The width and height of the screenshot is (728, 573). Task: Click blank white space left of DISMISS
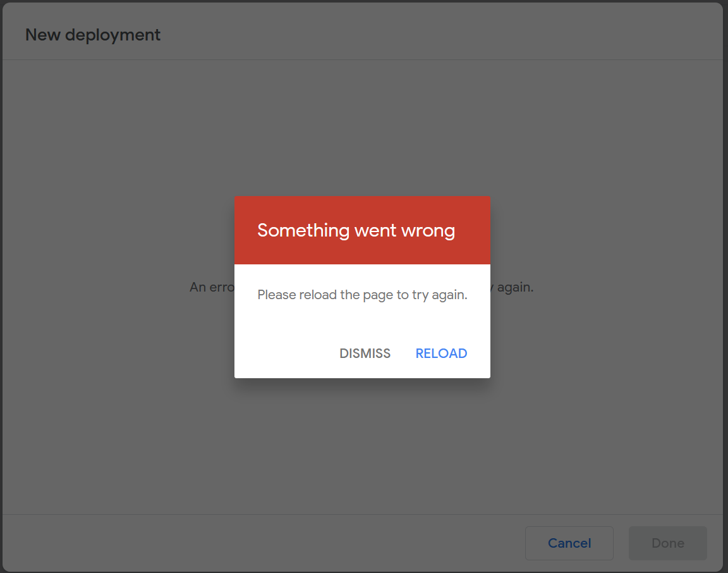pyautogui.click(x=286, y=353)
